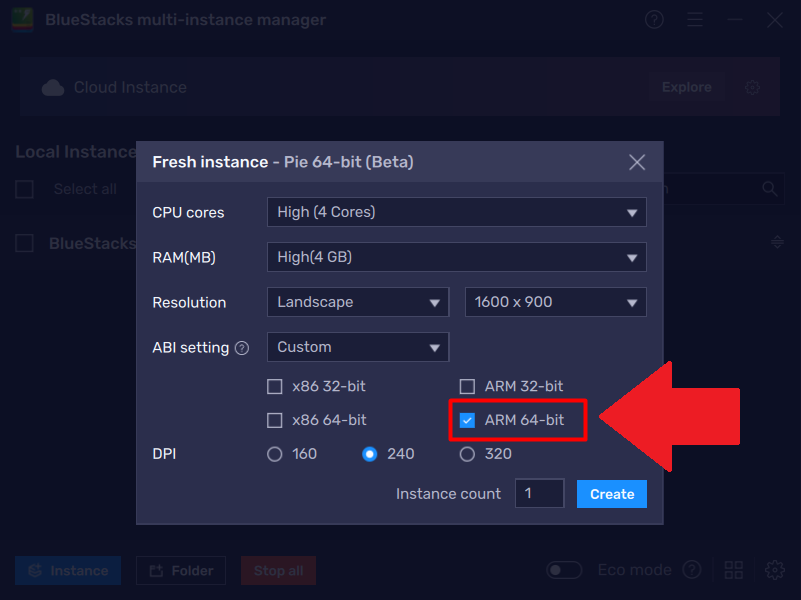Select 320 DPI radio button
This screenshot has width=801, height=600.
[467, 454]
